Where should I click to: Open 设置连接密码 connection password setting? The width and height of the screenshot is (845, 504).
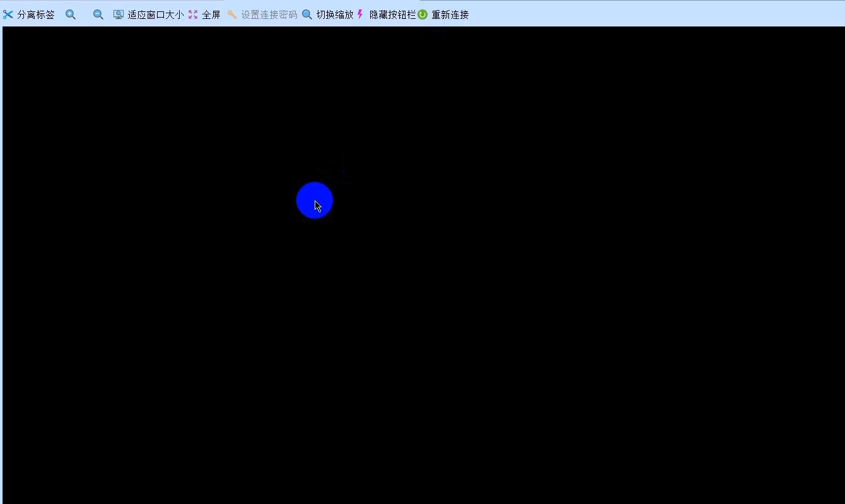[x=262, y=14]
